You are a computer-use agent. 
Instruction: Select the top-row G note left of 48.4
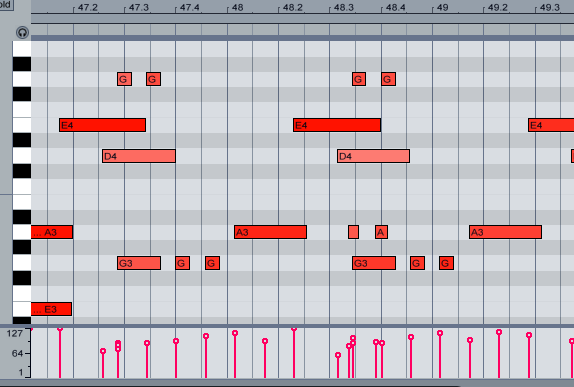(x=359, y=79)
